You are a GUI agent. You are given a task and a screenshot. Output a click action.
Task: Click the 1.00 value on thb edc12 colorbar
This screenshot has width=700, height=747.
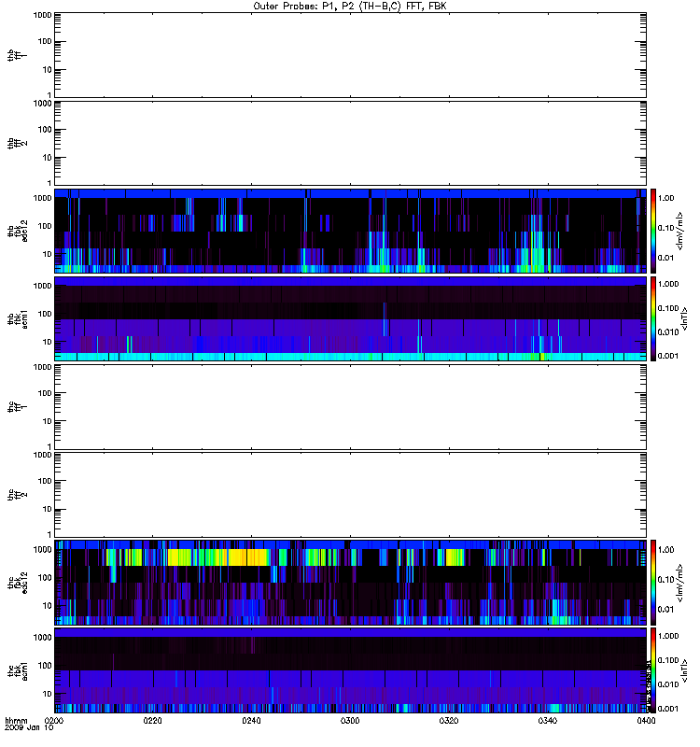coord(665,198)
